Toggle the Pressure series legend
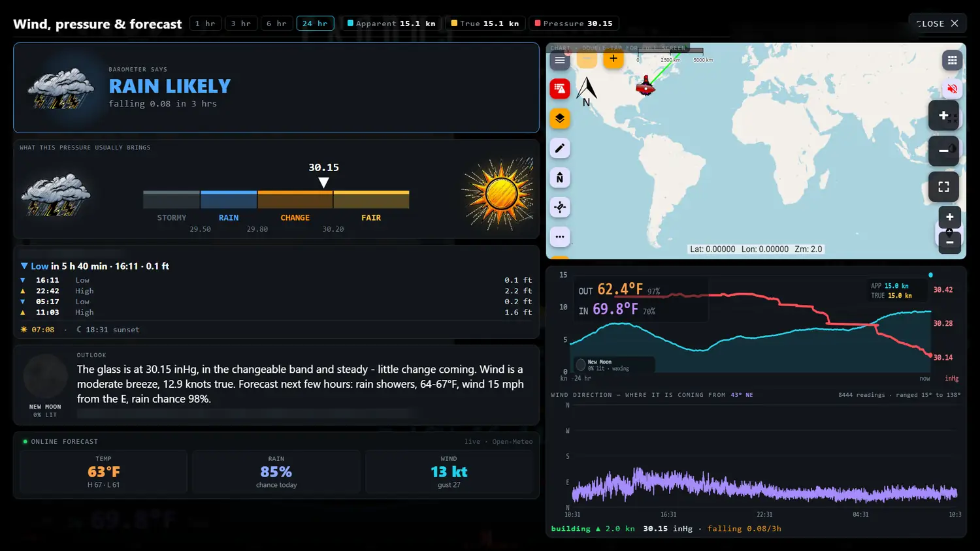 (x=574, y=24)
